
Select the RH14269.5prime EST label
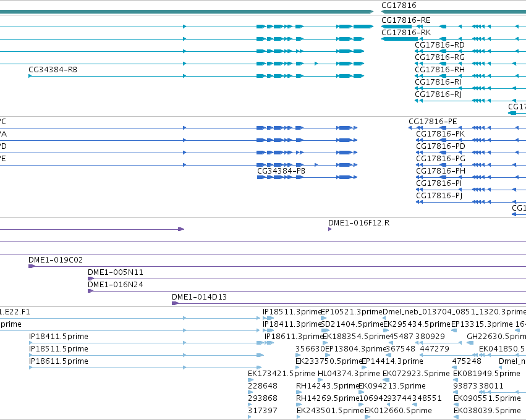pyautogui.click(x=328, y=398)
